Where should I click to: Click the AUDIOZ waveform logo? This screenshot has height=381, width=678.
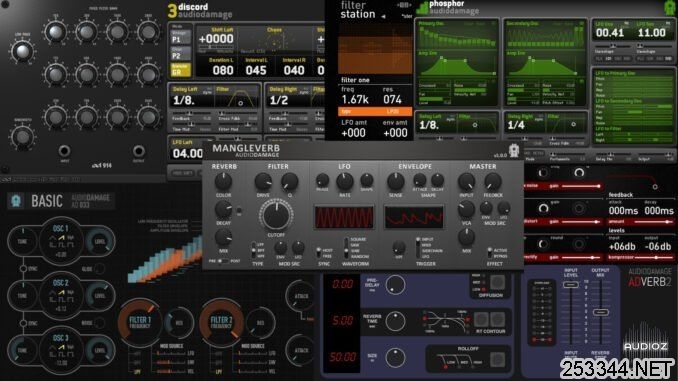[645, 337]
